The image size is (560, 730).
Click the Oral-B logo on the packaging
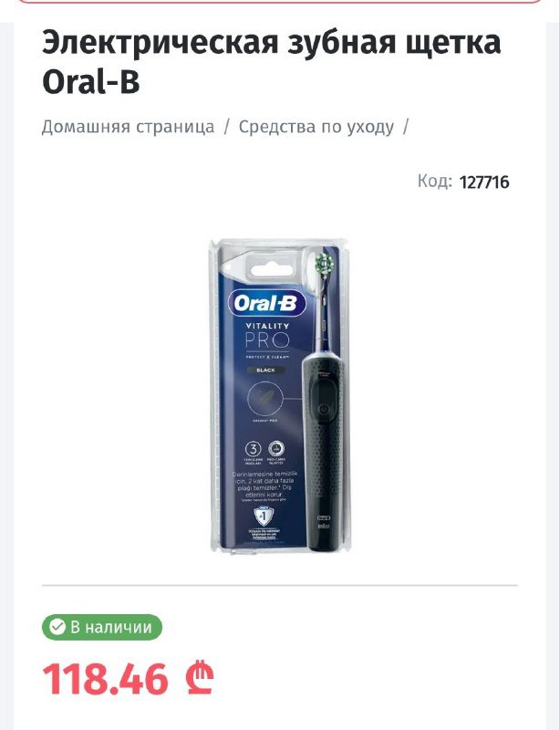tap(266, 304)
